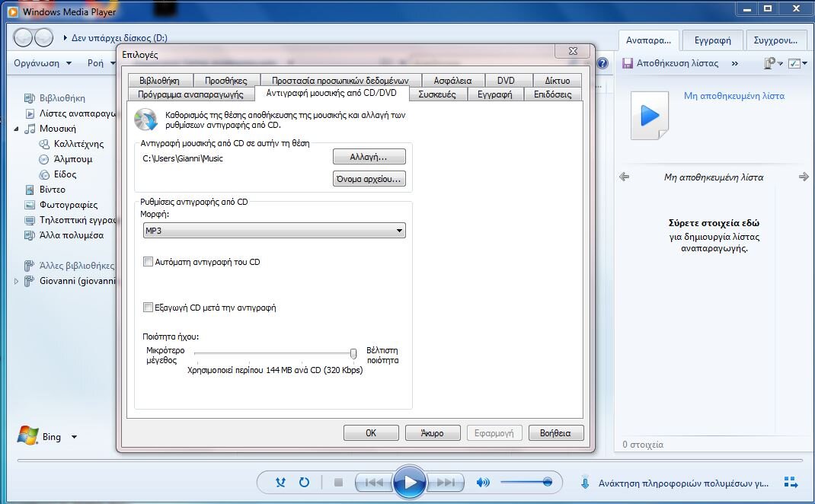Toggle repeat mode icon
815x504 pixels.
[x=304, y=483]
